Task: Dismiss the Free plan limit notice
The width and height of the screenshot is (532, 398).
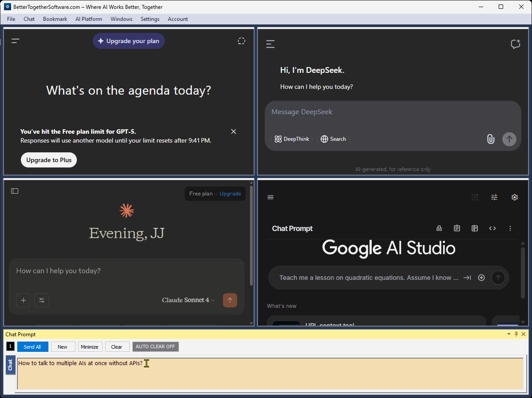Action: pyautogui.click(x=234, y=131)
